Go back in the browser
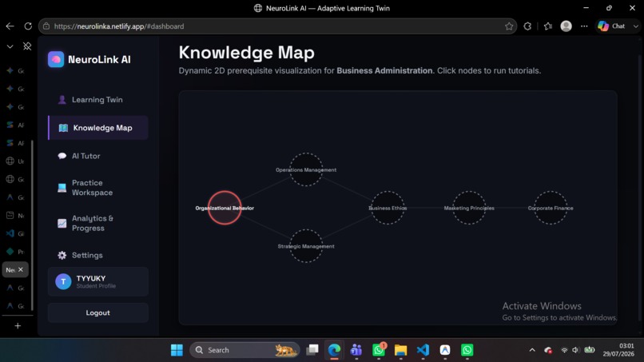Image resolution: width=644 pixels, height=362 pixels. click(x=10, y=26)
